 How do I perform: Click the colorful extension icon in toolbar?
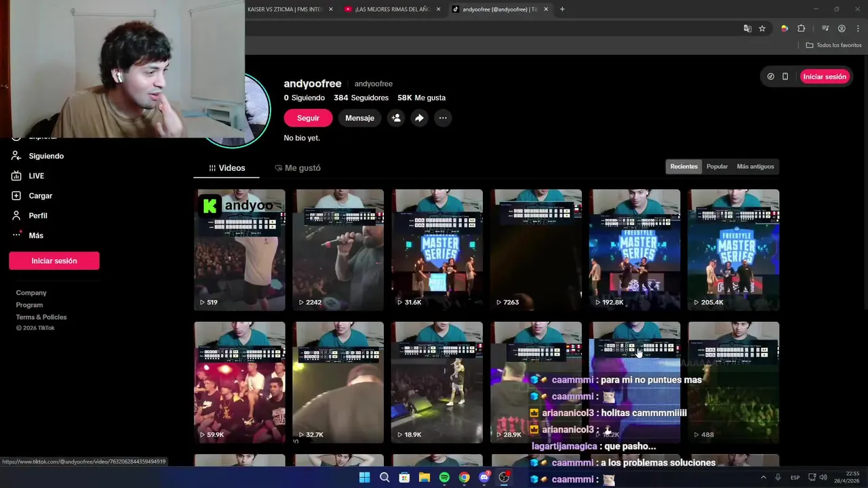785,28
